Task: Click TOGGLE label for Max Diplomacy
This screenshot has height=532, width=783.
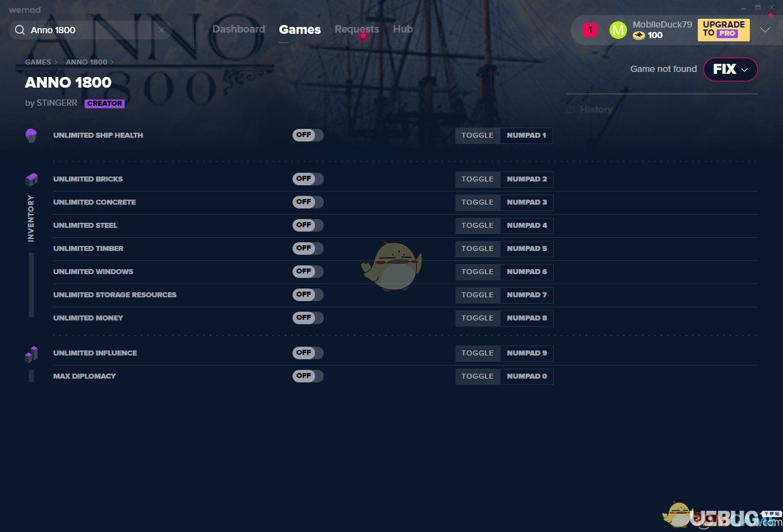Action: (477, 376)
